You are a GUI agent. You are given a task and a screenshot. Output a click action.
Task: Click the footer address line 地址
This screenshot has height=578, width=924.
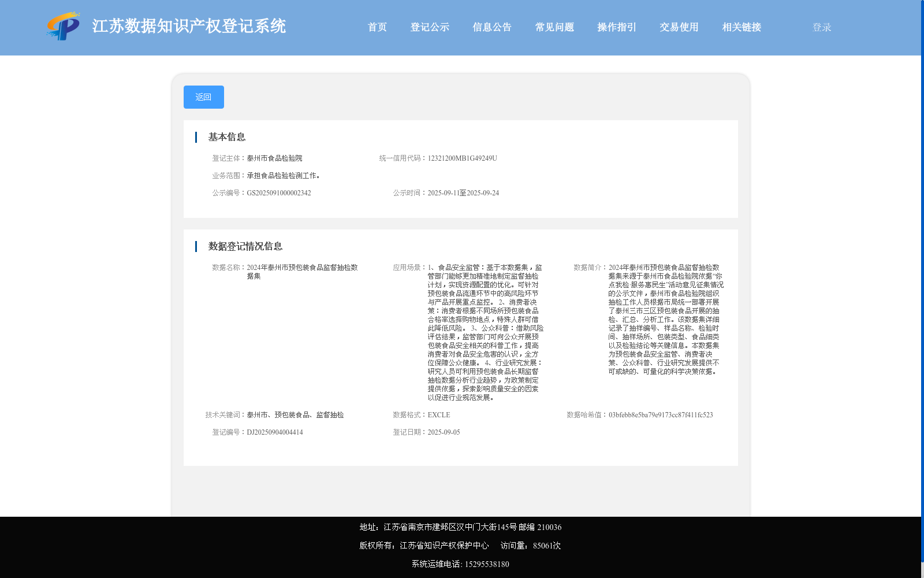pos(460,527)
